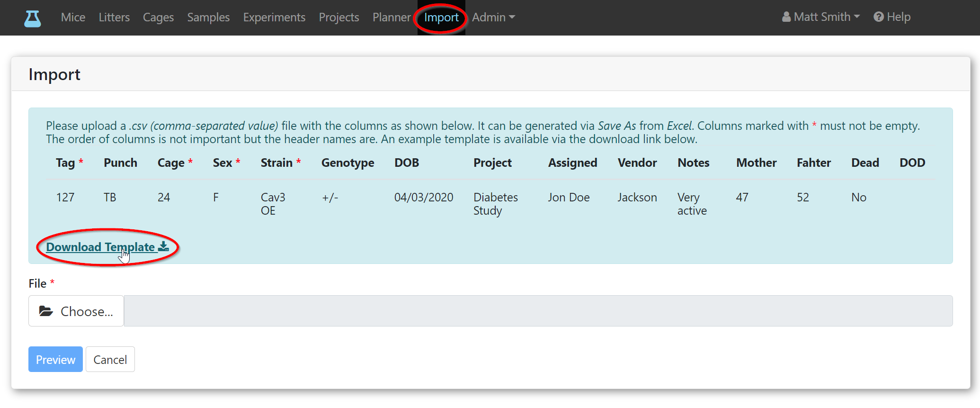980x408 pixels.
Task: Click the Very active notes cell
Action: click(692, 204)
